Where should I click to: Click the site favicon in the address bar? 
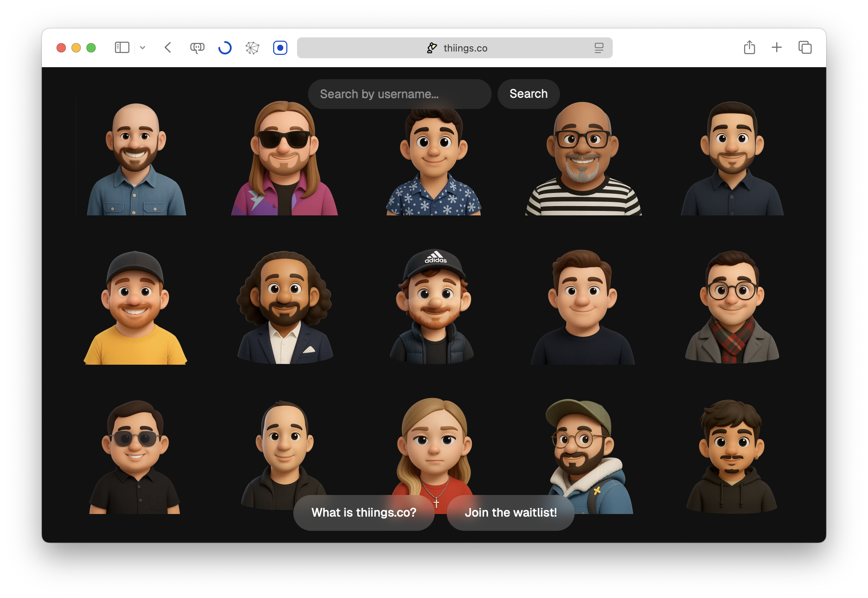432,48
